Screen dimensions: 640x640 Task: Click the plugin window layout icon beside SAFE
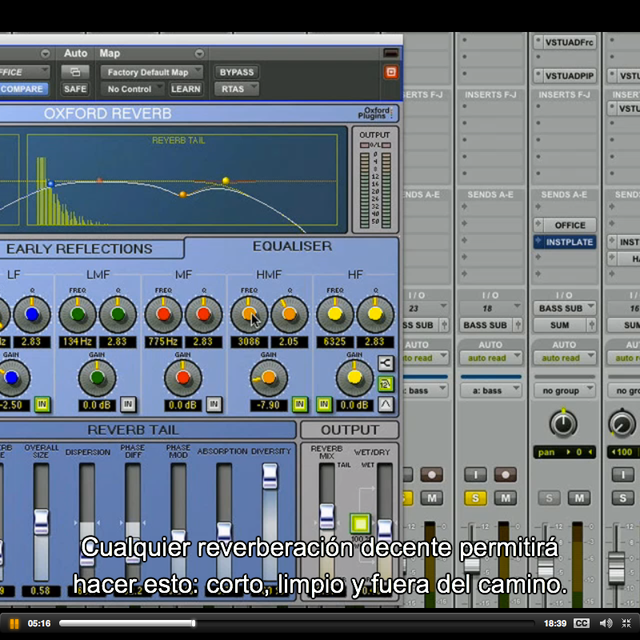(75, 72)
